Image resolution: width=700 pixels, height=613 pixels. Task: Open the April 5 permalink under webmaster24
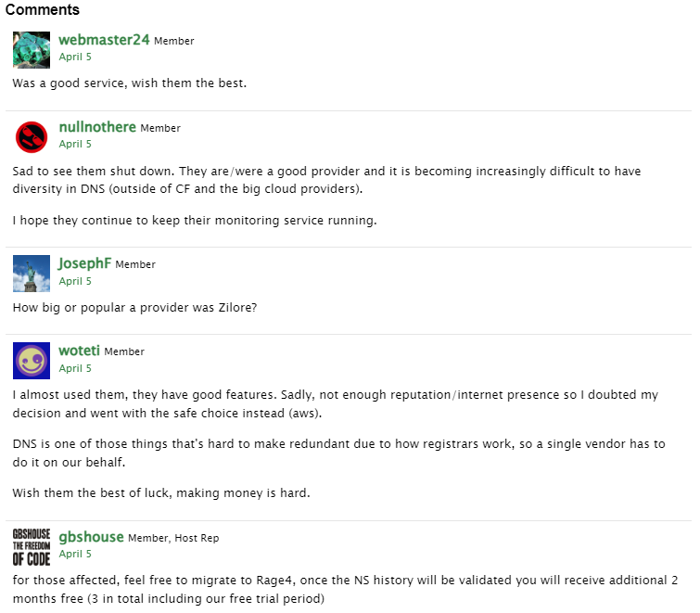tap(75, 57)
